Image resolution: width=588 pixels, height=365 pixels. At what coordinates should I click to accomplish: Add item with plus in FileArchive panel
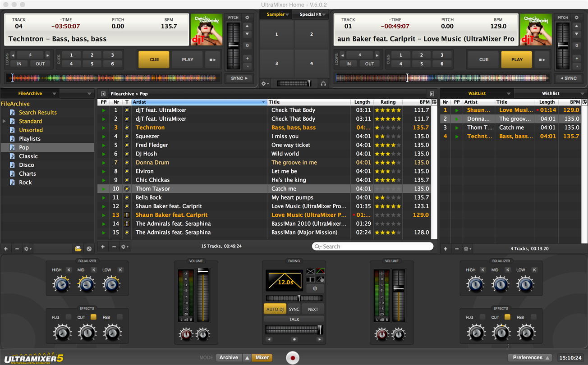(x=6, y=249)
